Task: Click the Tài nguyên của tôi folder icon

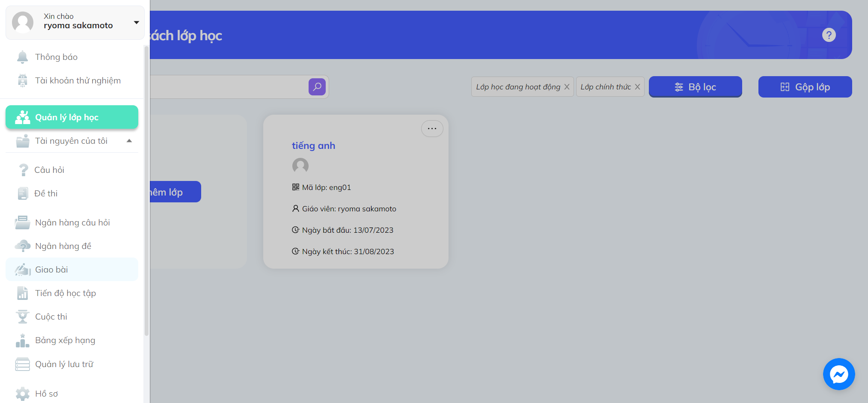Action: [22, 141]
